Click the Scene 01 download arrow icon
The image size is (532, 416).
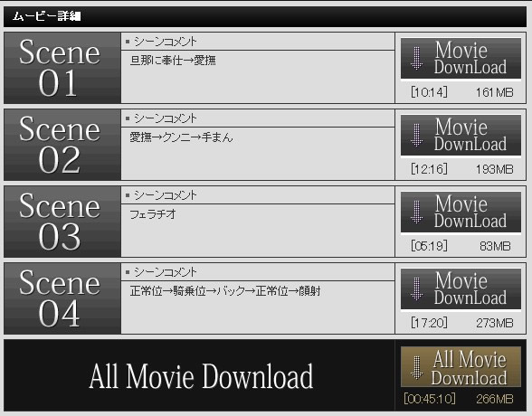(416, 58)
